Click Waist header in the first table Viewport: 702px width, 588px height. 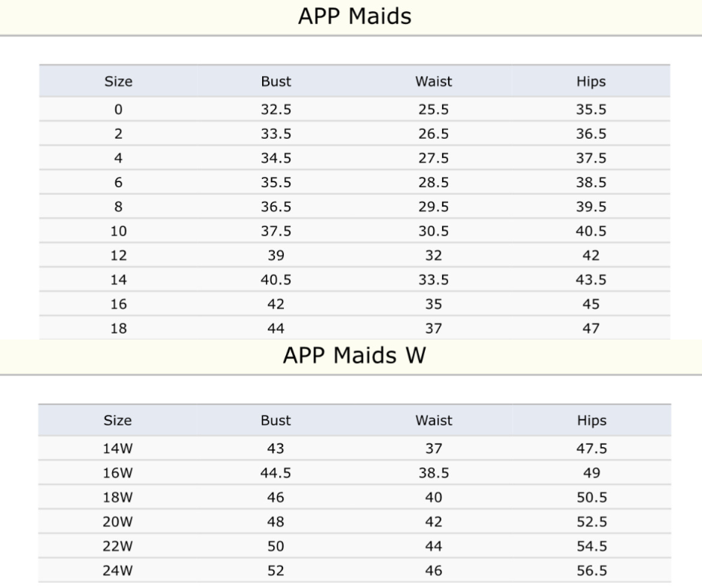pos(433,81)
